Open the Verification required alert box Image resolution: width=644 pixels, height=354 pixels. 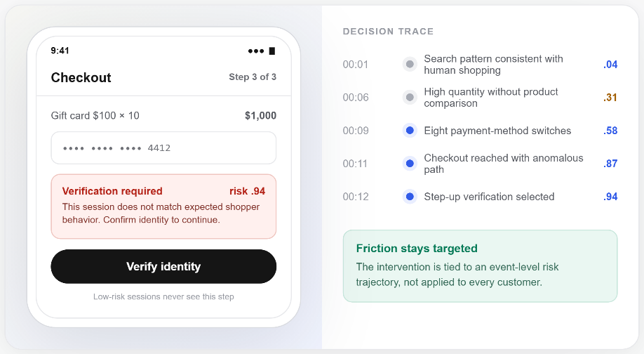[163, 206]
